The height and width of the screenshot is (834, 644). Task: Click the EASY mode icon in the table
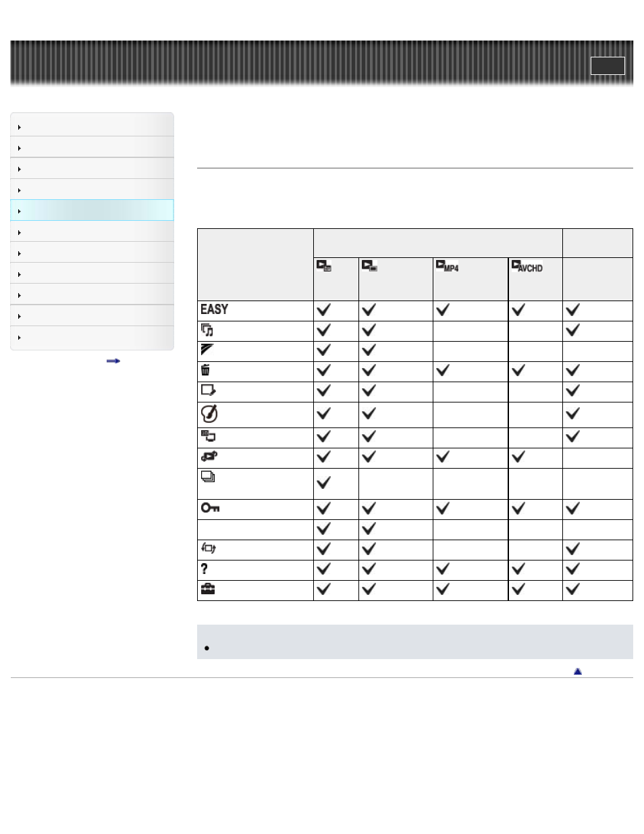[x=214, y=309]
